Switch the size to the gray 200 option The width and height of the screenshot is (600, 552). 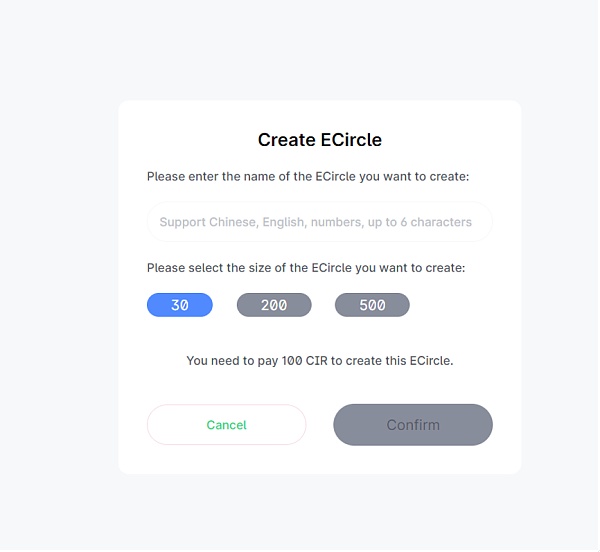(x=275, y=306)
